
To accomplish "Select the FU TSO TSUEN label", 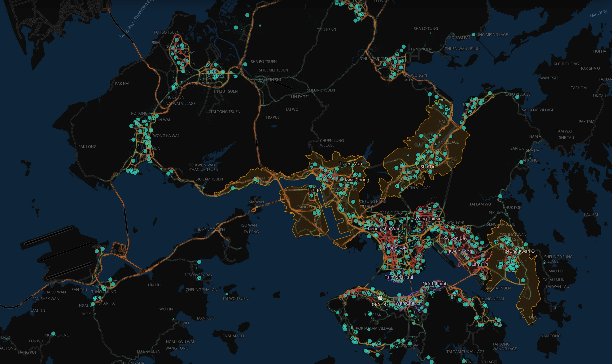I will click(x=167, y=32).
